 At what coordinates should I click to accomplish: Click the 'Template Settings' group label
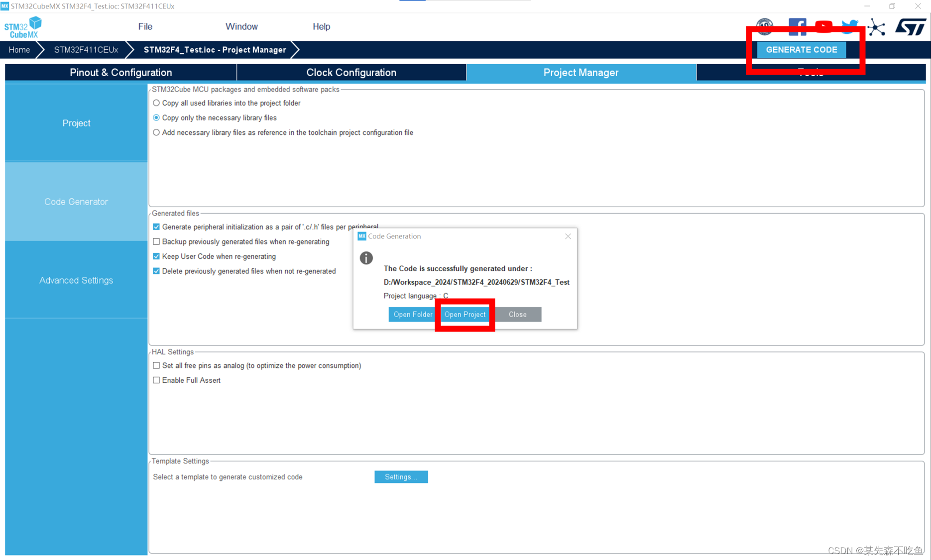pos(180,461)
